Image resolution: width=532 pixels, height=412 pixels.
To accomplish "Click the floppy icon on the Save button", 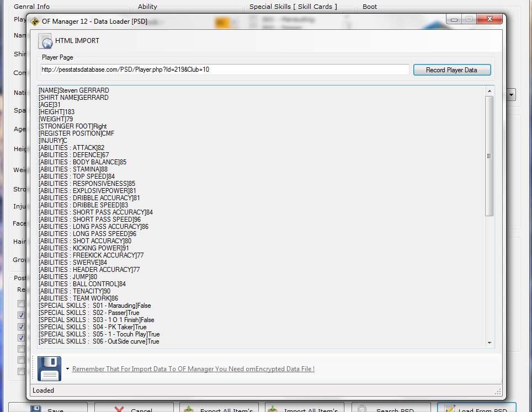I will (35, 408).
